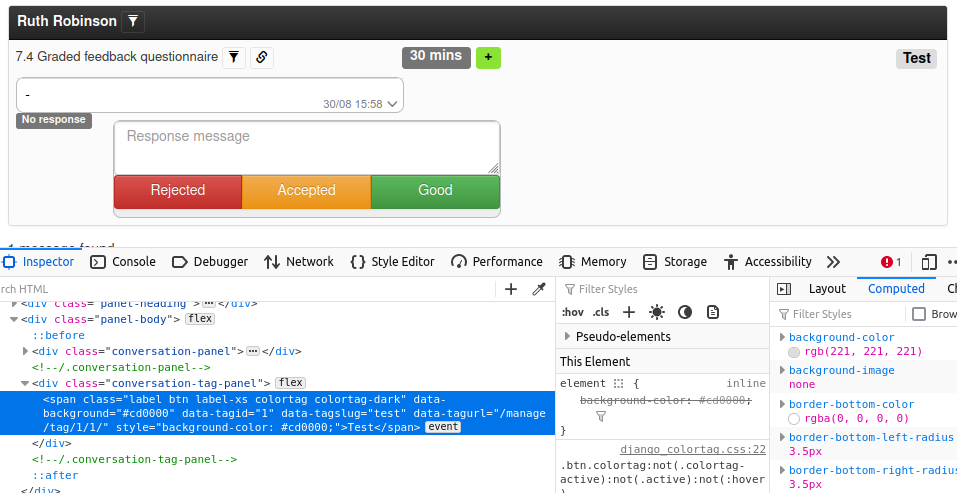Click filter icon beside Ruth Robinson

pos(132,21)
